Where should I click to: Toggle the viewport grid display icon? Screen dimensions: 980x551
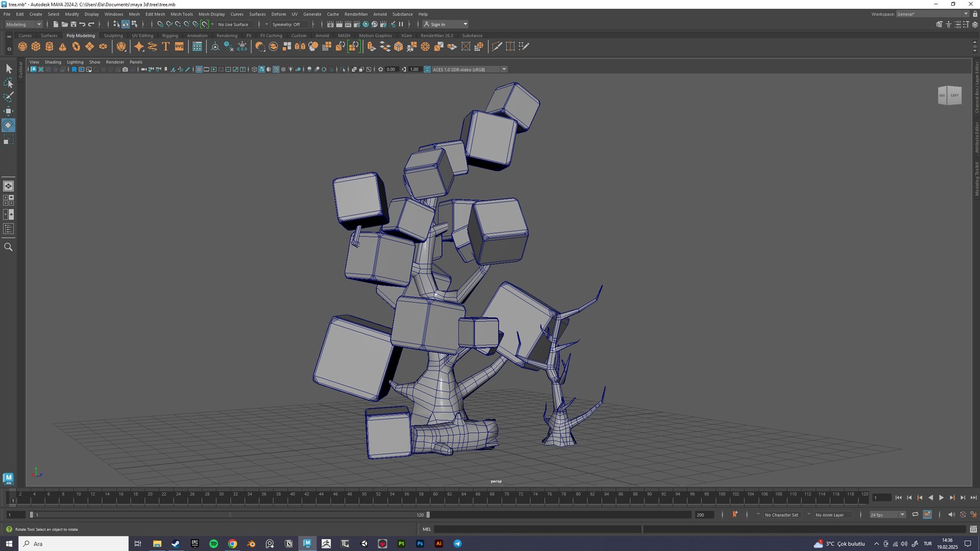click(x=198, y=70)
